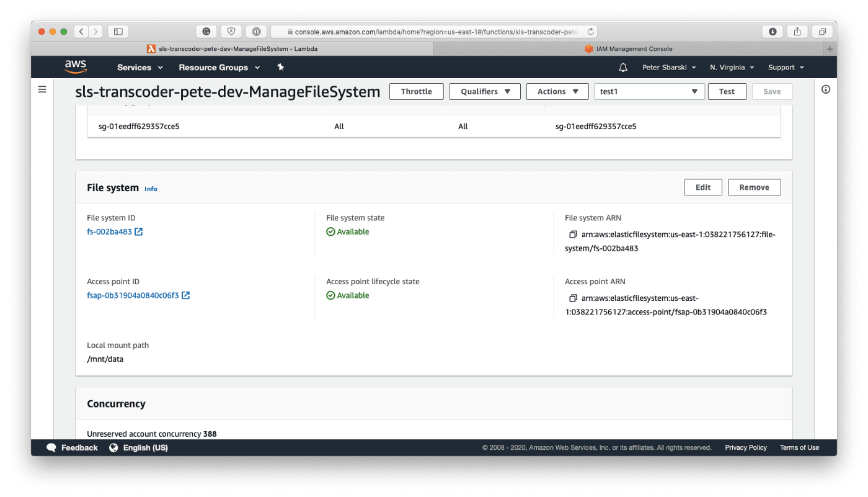Click Remove in File system panel

(x=755, y=187)
